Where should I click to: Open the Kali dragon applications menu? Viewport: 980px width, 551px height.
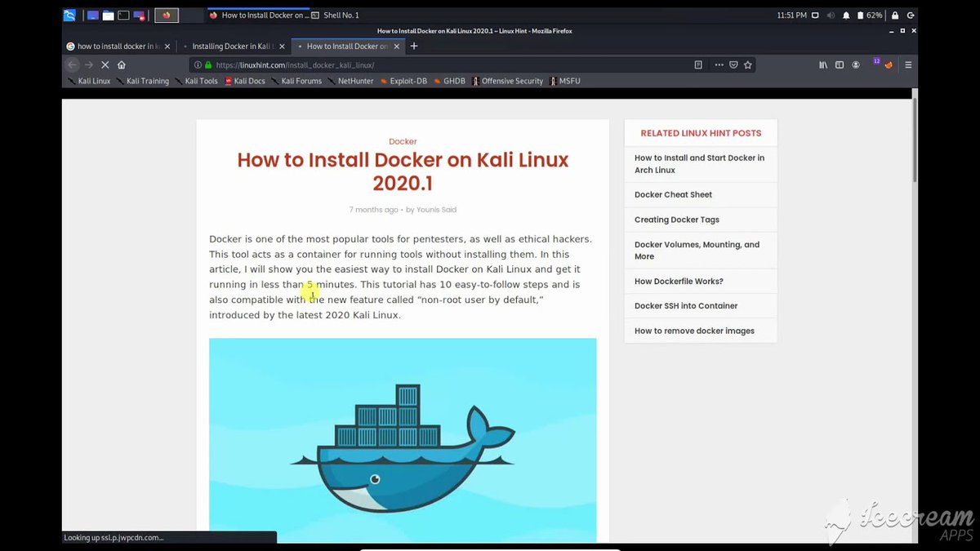pyautogui.click(x=69, y=15)
